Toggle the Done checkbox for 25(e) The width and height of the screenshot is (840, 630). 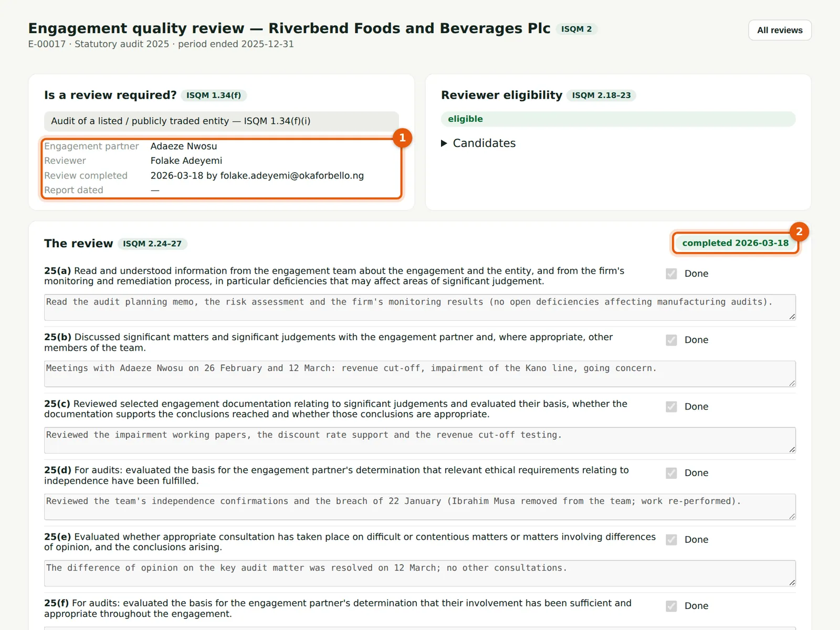point(671,539)
